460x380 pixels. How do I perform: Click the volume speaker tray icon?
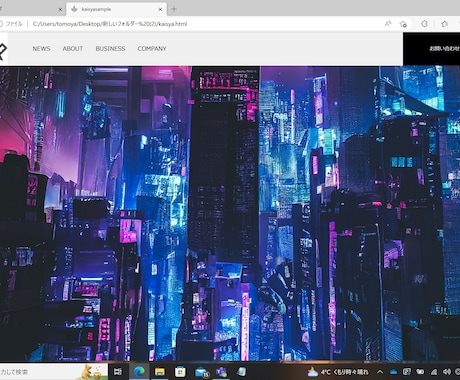pos(447,372)
